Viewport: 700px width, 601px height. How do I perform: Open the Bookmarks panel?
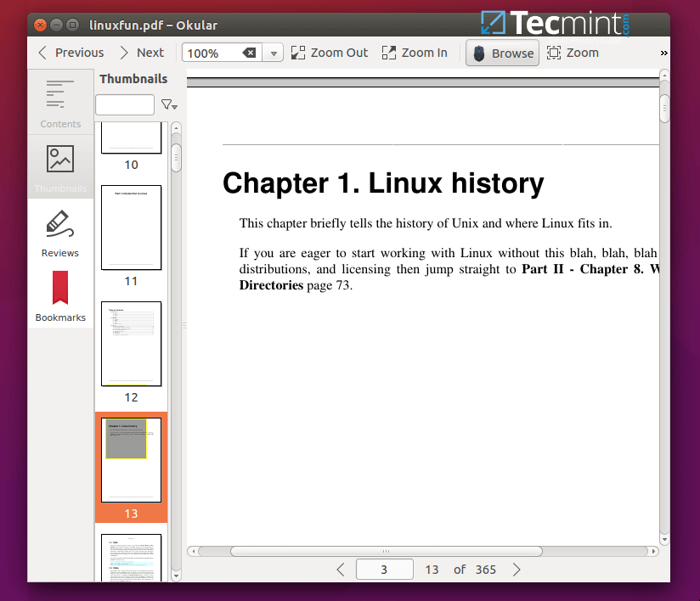click(x=60, y=295)
